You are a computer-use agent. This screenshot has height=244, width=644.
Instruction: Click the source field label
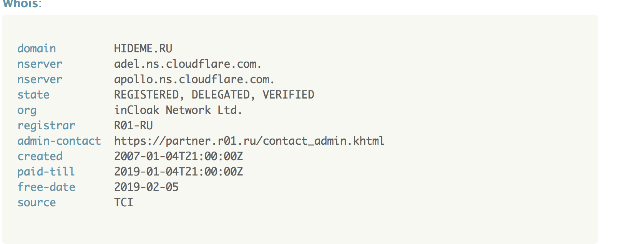click(37, 202)
